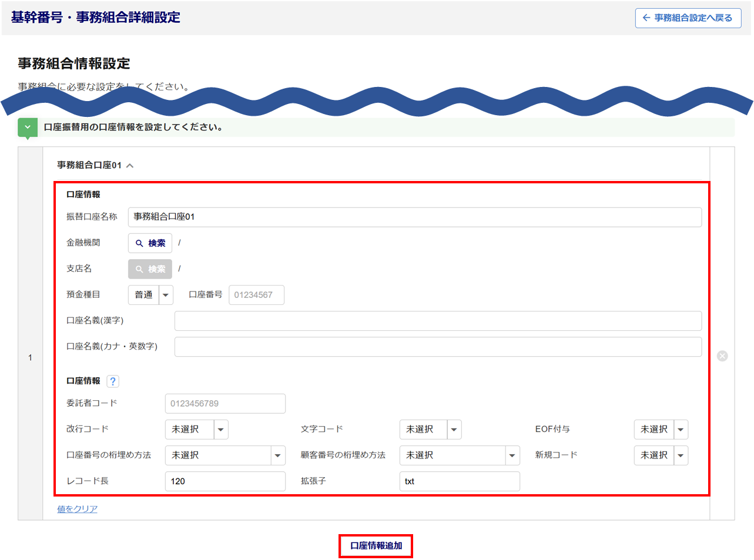
Task: Click the 口座番号 input field
Action: 256,295
